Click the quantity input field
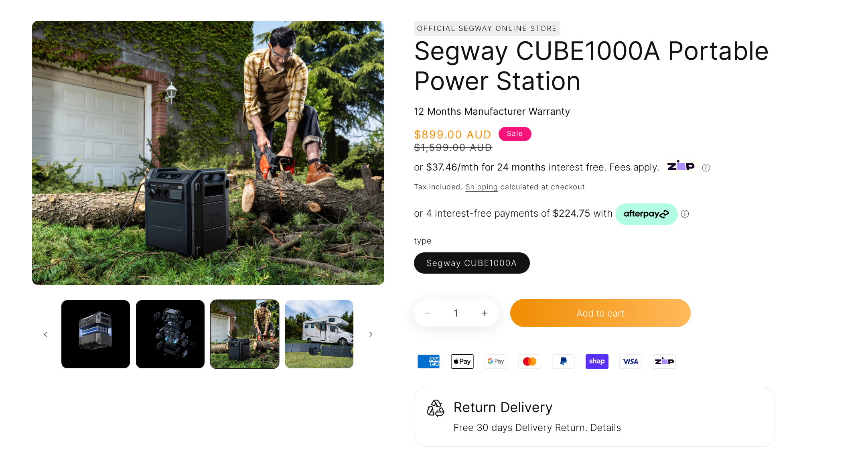 pos(456,313)
